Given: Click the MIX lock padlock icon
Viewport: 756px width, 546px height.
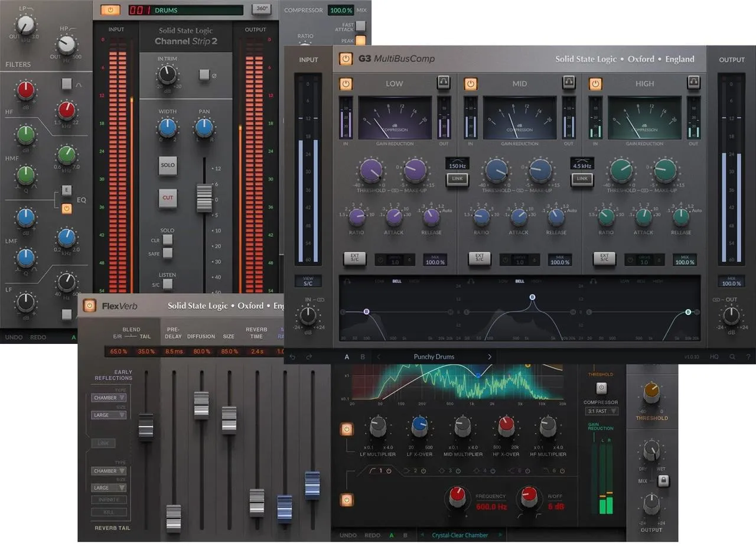Looking at the screenshot, I should 663,481.
